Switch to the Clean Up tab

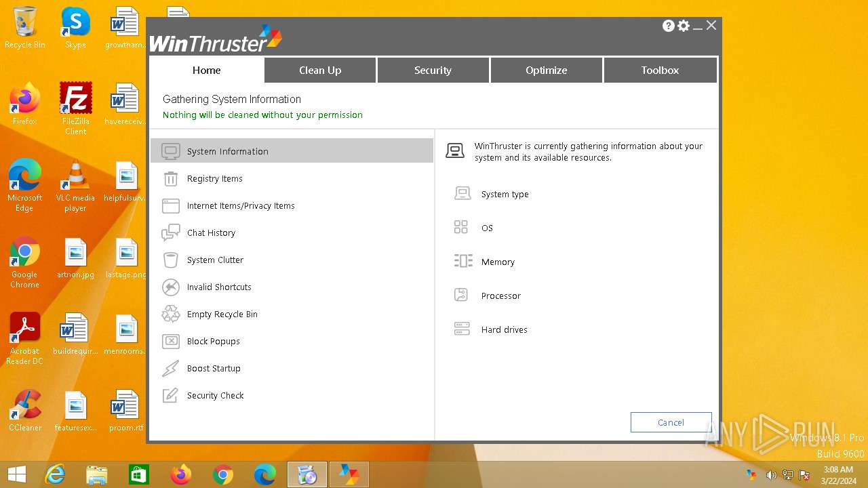coord(320,70)
